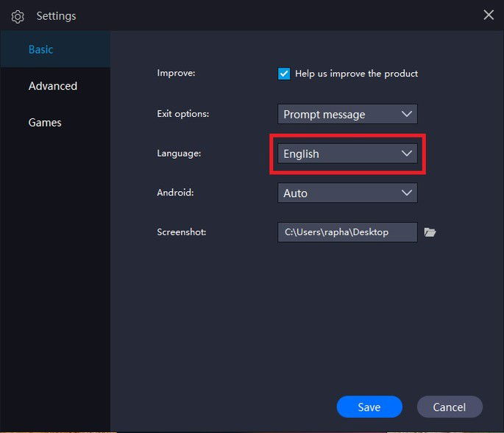This screenshot has width=504, height=433.
Task: Close the Settings window with X
Action: (489, 15)
